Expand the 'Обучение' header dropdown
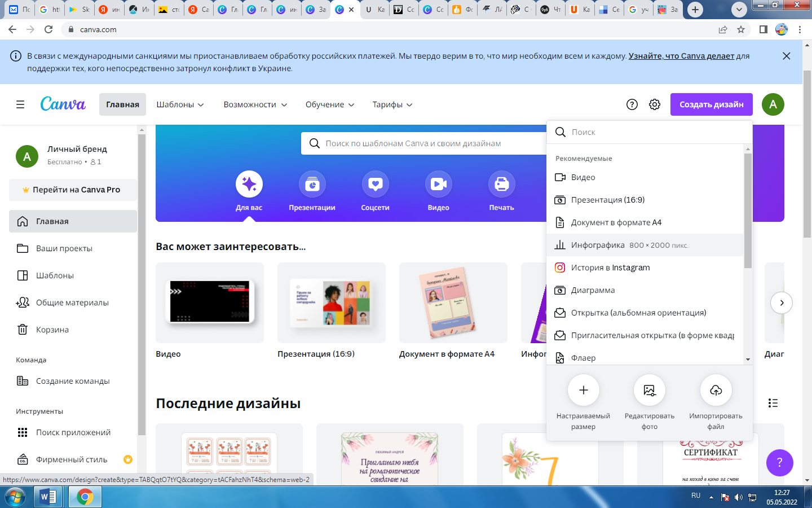812x508 pixels. 330,104
